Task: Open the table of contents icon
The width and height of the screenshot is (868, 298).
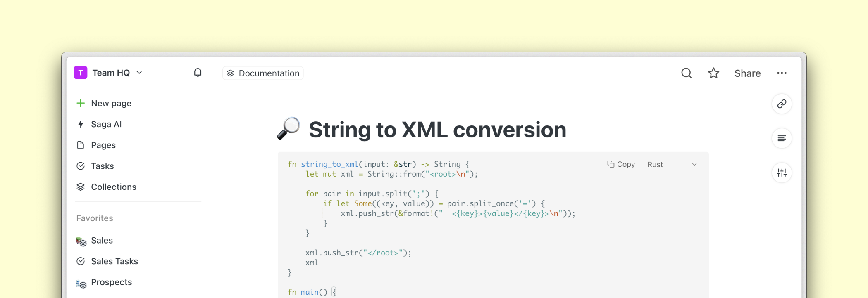Action: click(x=782, y=138)
